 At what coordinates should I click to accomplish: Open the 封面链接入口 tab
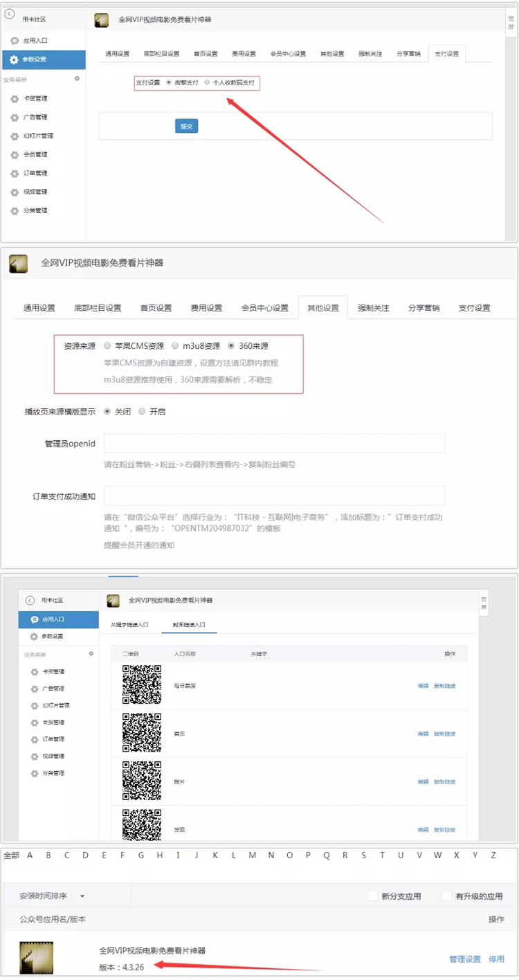189,624
